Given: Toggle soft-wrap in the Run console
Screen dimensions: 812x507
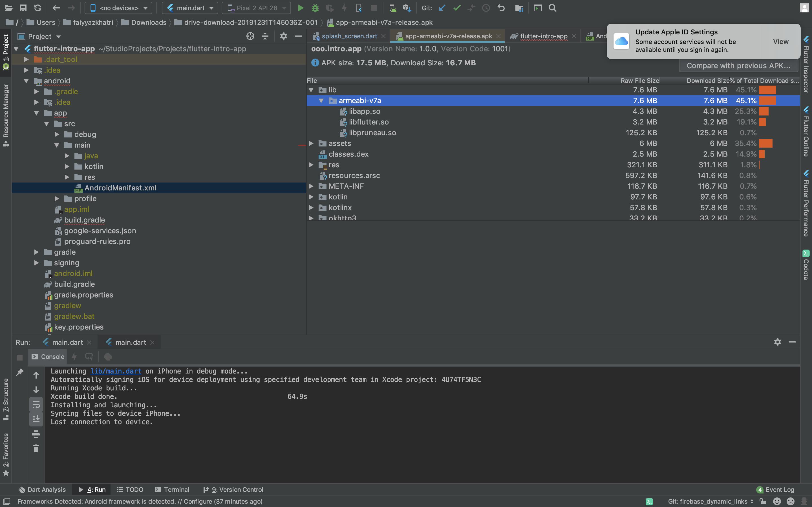Looking at the screenshot, I should tap(36, 405).
